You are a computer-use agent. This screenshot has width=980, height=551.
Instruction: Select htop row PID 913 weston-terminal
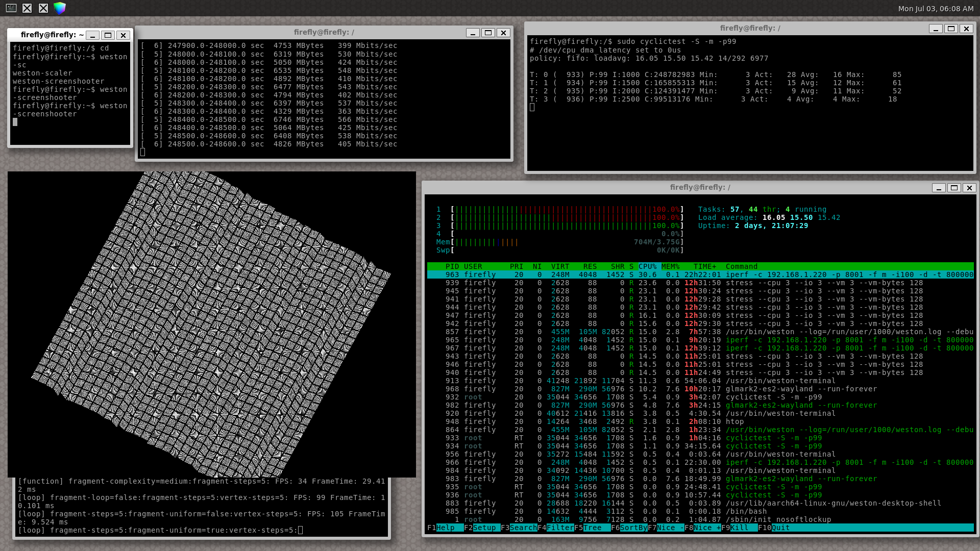point(700,381)
